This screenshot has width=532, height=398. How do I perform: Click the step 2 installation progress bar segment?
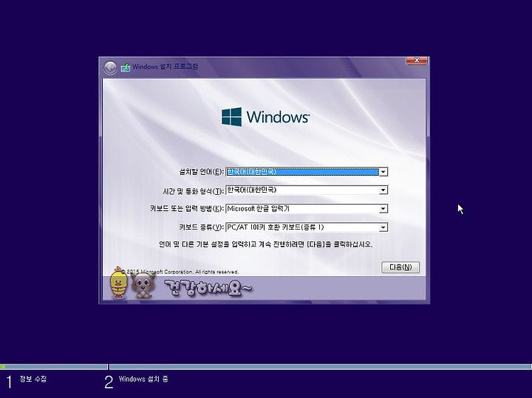click(x=320, y=366)
